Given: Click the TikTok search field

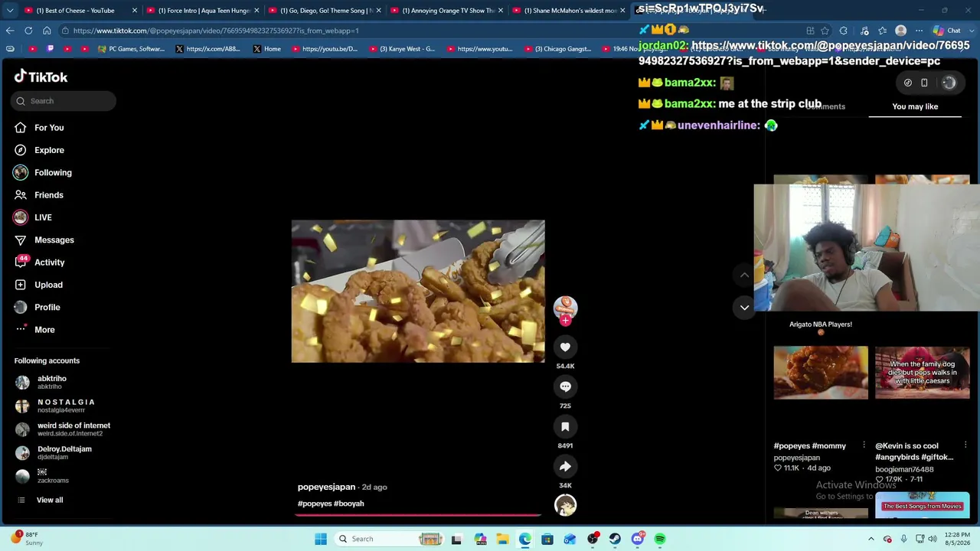Looking at the screenshot, I should [64, 101].
